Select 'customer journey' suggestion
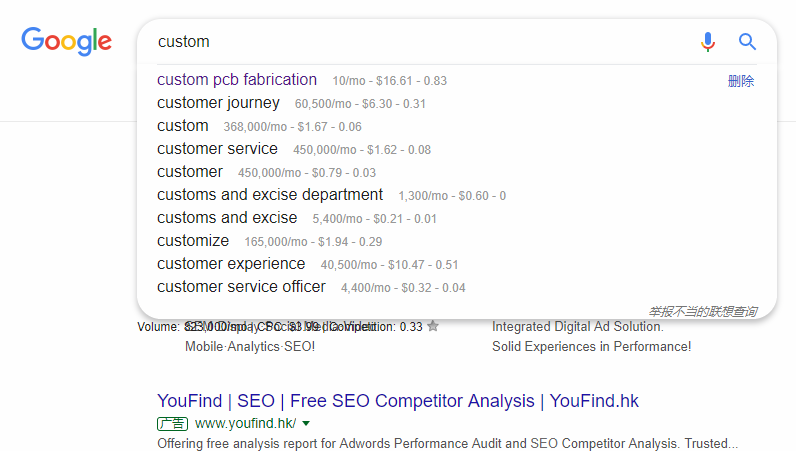The width and height of the screenshot is (796, 451). click(218, 103)
